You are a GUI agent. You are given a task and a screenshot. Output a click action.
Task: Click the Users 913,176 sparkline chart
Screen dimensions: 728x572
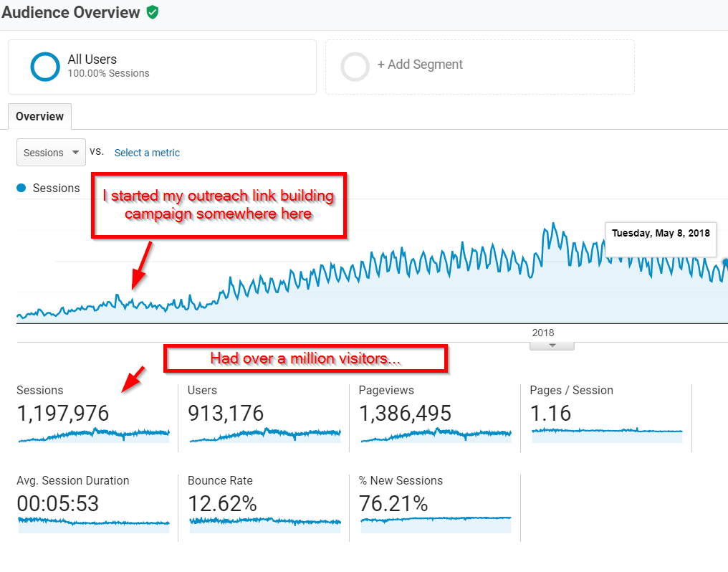pos(264,433)
